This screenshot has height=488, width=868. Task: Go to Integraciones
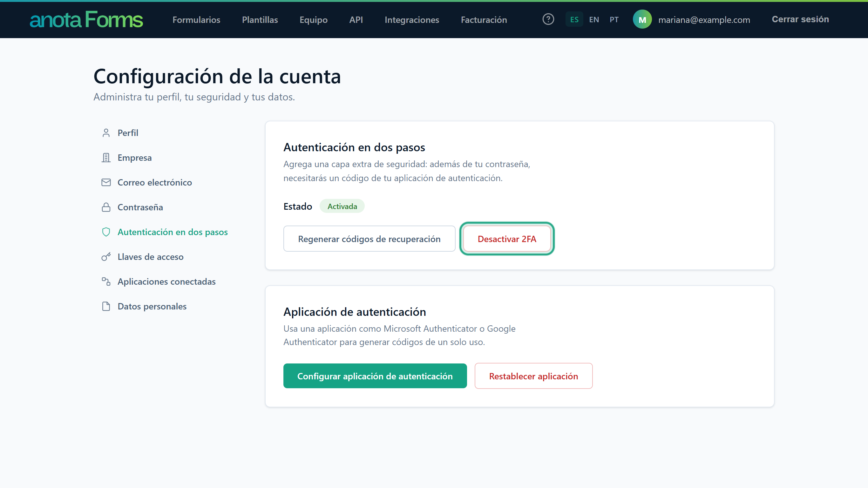click(x=412, y=20)
